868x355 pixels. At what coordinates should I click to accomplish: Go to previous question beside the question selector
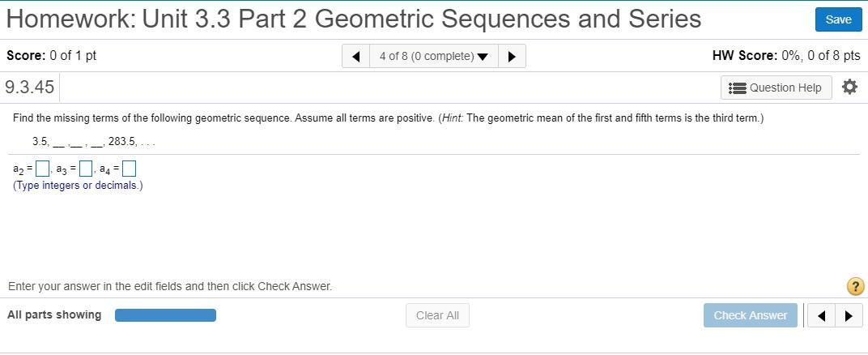[x=355, y=56]
